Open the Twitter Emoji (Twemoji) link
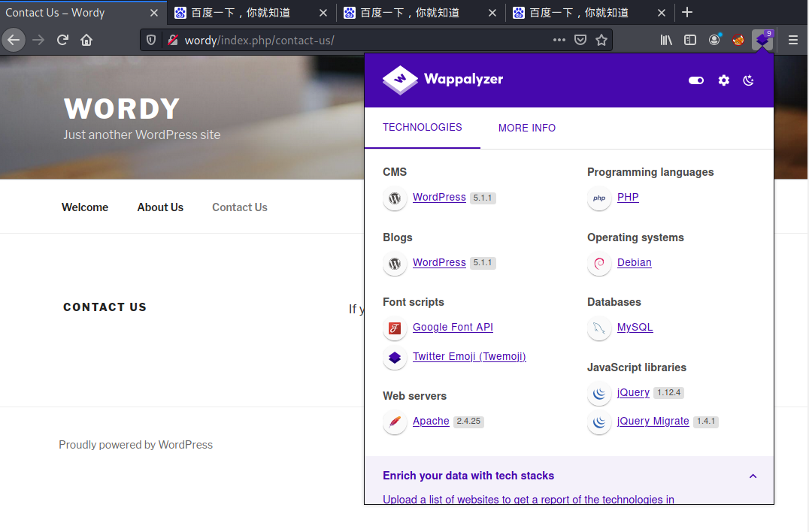Viewport: 809px width, 532px height. [469, 356]
